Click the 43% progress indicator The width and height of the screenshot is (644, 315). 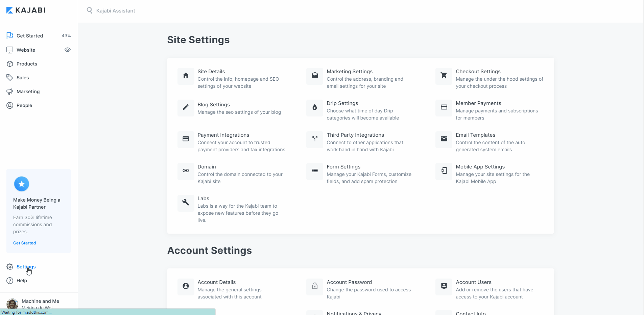pyautogui.click(x=66, y=36)
